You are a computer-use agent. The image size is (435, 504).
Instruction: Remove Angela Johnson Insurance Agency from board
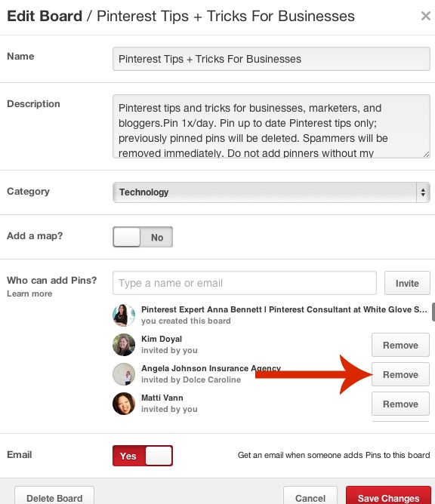pyautogui.click(x=400, y=374)
